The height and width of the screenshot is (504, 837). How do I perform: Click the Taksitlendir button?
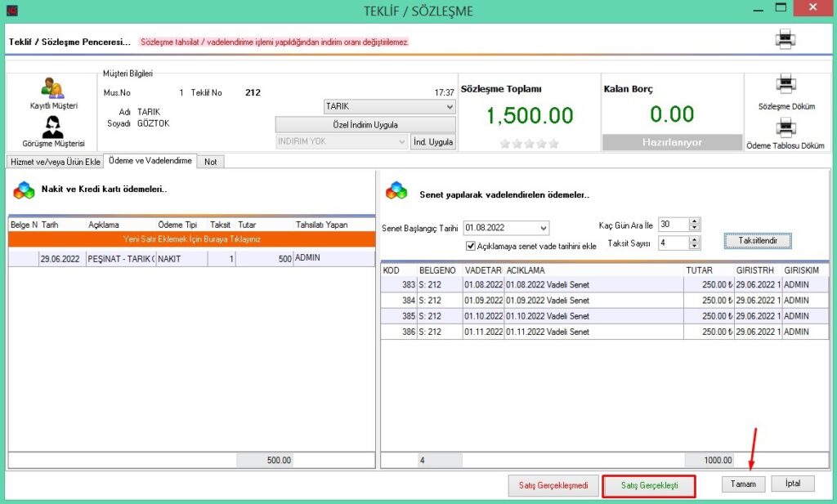pos(757,241)
